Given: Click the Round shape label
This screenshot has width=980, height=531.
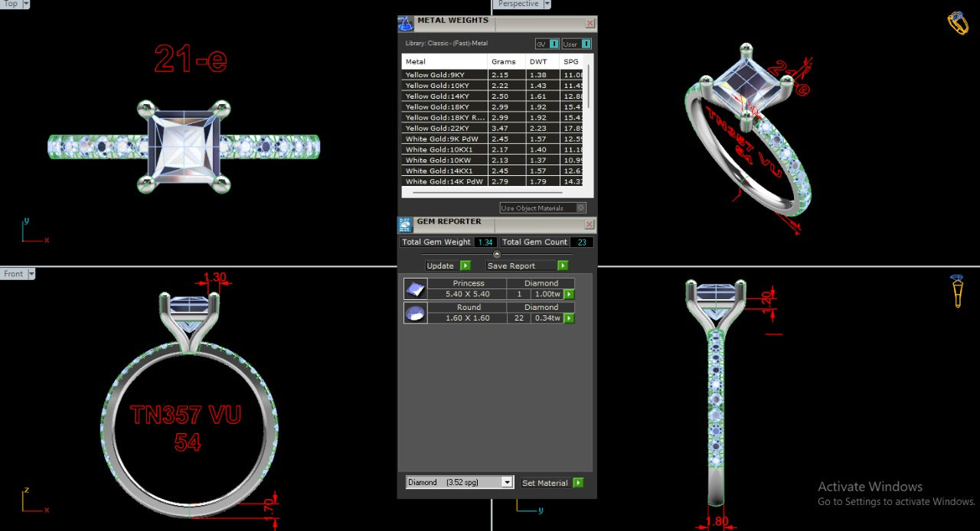Looking at the screenshot, I should click(468, 307).
